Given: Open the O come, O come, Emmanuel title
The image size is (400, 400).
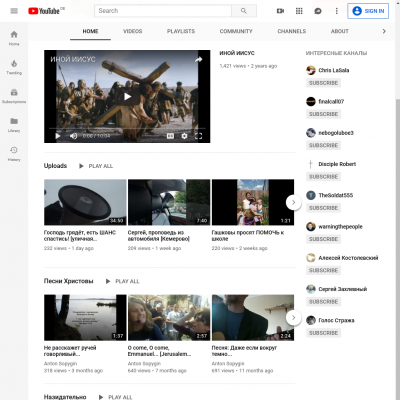Looking at the screenshot, I should click(160, 351).
